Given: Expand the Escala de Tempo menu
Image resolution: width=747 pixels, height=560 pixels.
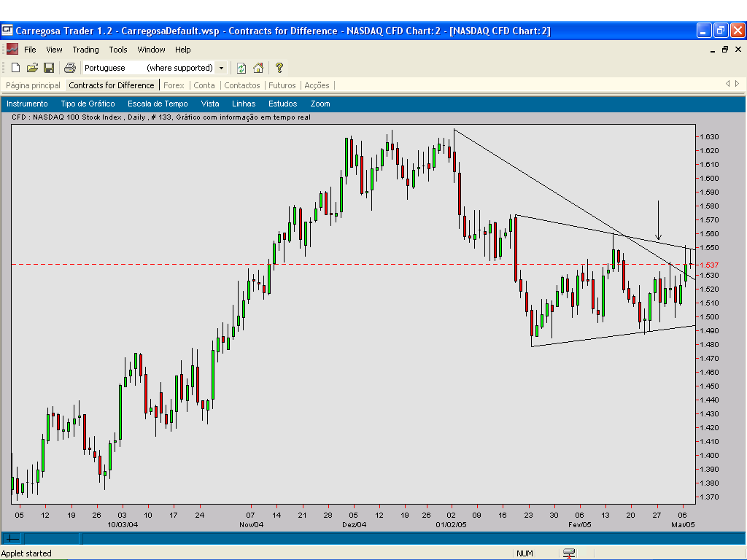Looking at the screenshot, I should click(x=158, y=104).
